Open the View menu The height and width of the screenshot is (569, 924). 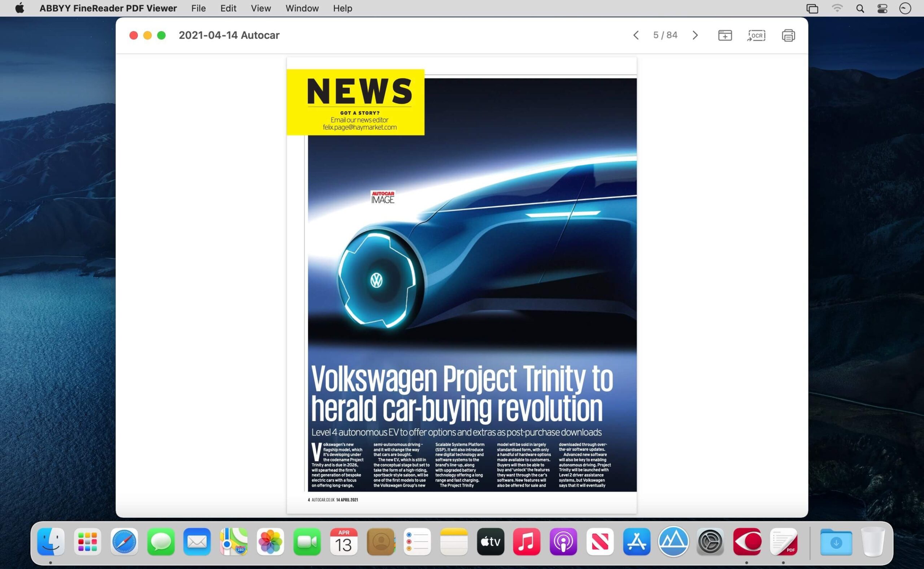(x=260, y=8)
